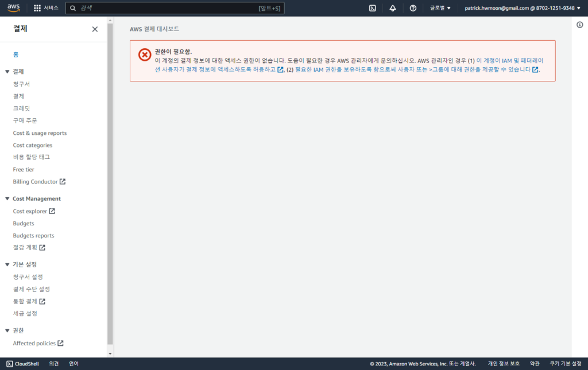The width and height of the screenshot is (588, 370).
Task: Click the search magnifier icon
Action: point(73,8)
